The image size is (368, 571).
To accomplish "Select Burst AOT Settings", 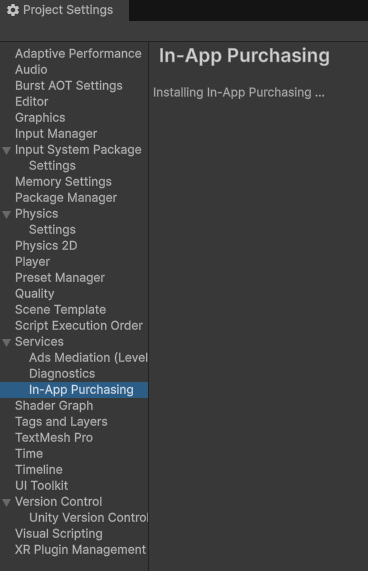I will pos(69,86).
